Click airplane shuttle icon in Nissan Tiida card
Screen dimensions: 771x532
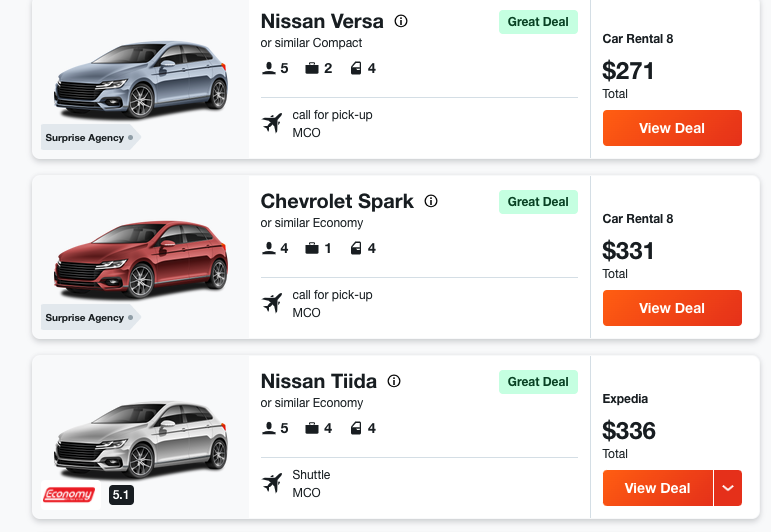pos(272,483)
